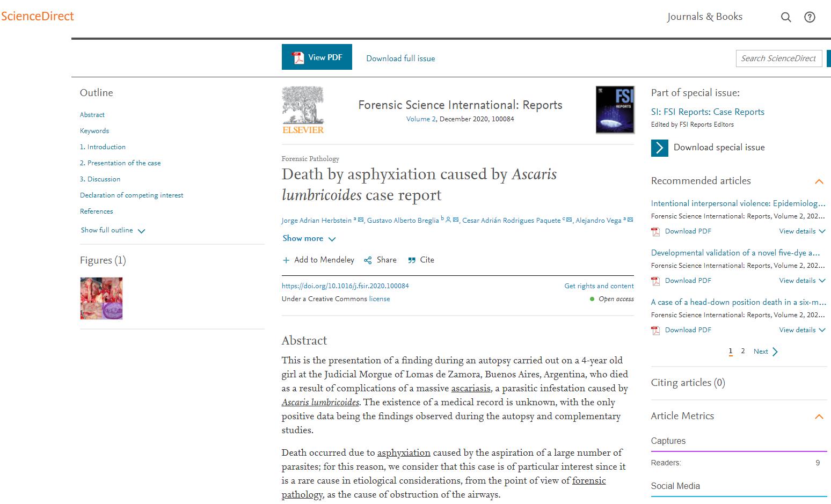This screenshot has width=831, height=504.
Task: Open Journals & Books menu
Action: pos(704,17)
